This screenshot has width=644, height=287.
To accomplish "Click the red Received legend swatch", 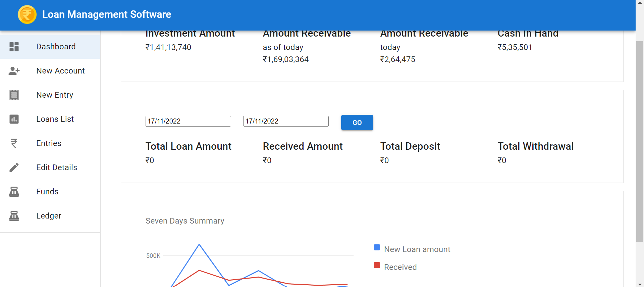I will pos(377,266).
